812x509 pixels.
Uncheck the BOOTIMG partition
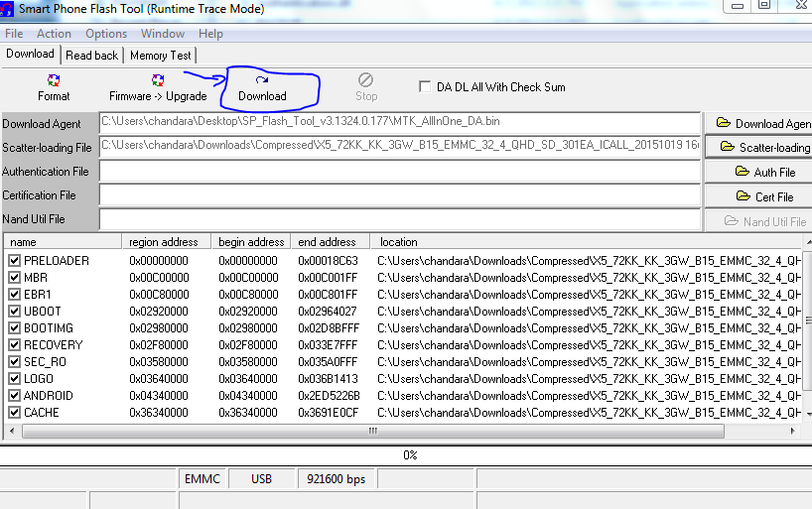click(15, 328)
